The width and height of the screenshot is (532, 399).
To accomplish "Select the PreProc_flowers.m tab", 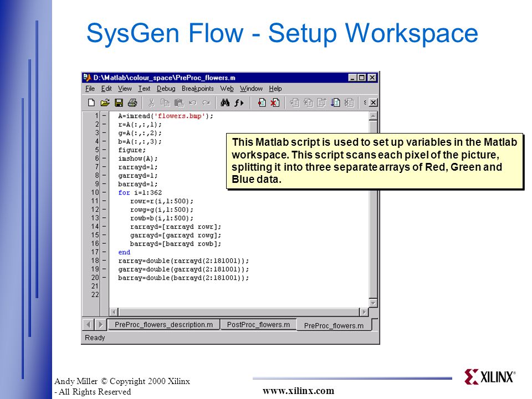I will pyautogui.click(x=334, y=325).
